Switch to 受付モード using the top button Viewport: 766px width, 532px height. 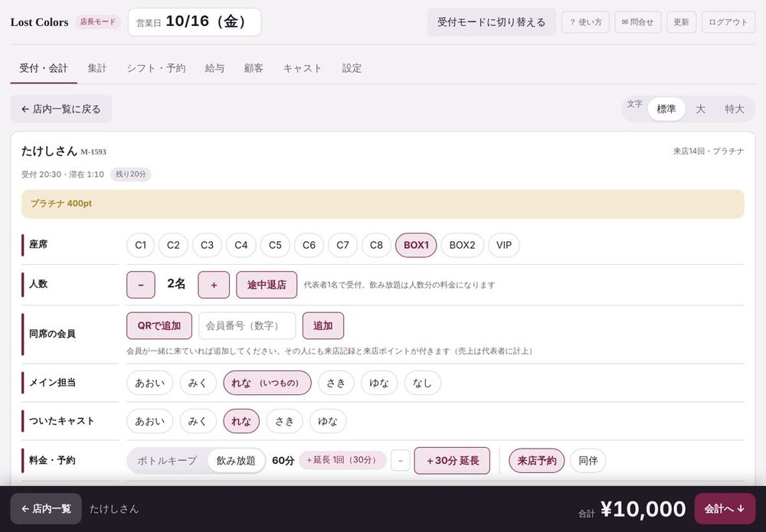492,22
